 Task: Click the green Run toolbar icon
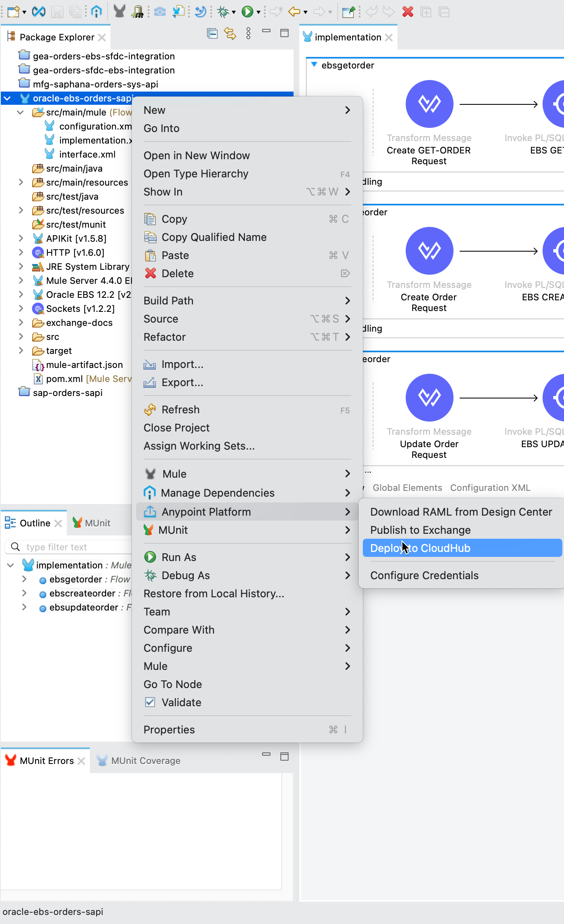(x=247, y=12)
